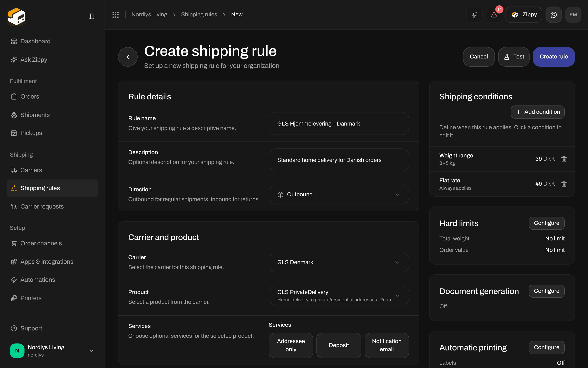Open Carrier requests

coord(52,206)
